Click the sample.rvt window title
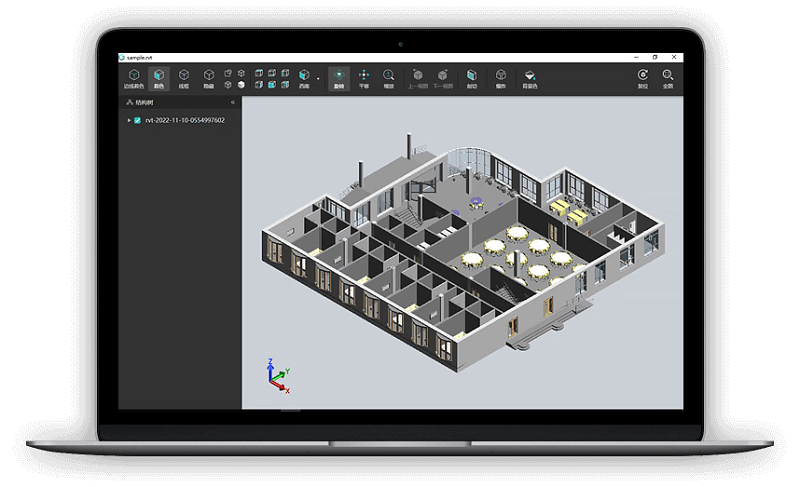This screenshot has height=487, width=800. (x=139, y=58)
